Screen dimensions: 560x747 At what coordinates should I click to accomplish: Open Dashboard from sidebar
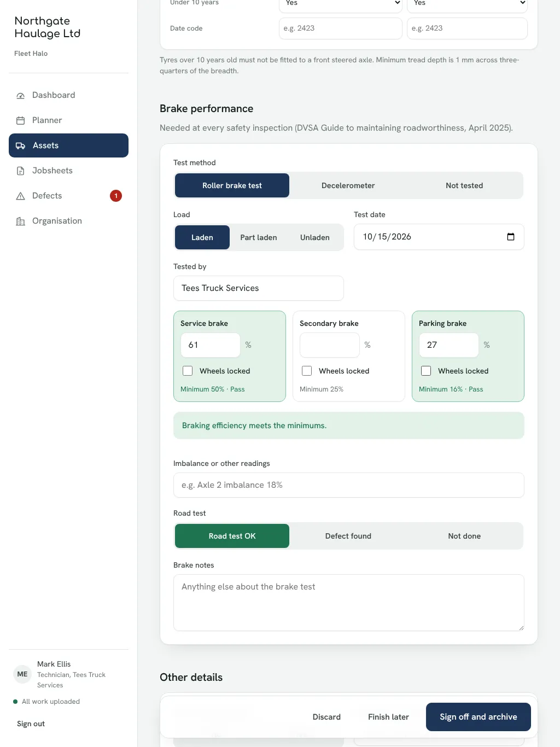tap(68, 95)
